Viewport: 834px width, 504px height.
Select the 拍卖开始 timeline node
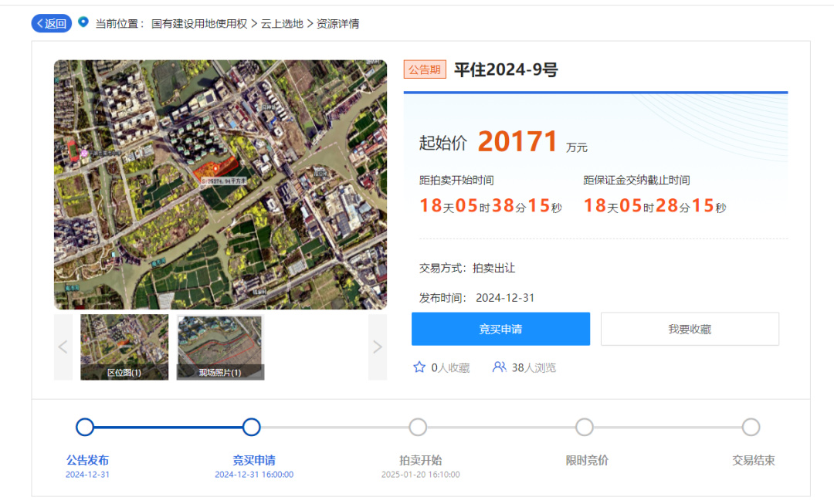[418, 427]
